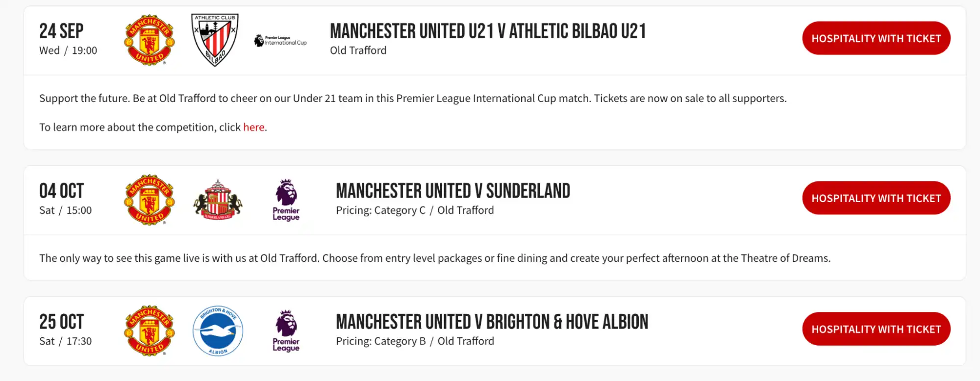980x381 pixels.
Task: Open Hospitality With Ticket for Sunderland game
Action: tap(876, 198)
